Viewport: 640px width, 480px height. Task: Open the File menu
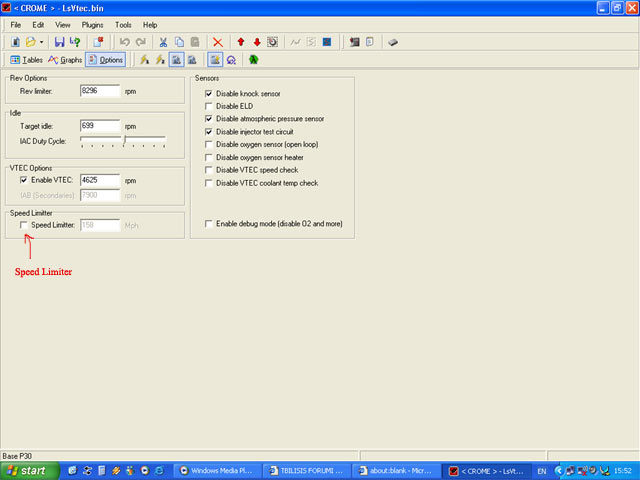[16, 25]
